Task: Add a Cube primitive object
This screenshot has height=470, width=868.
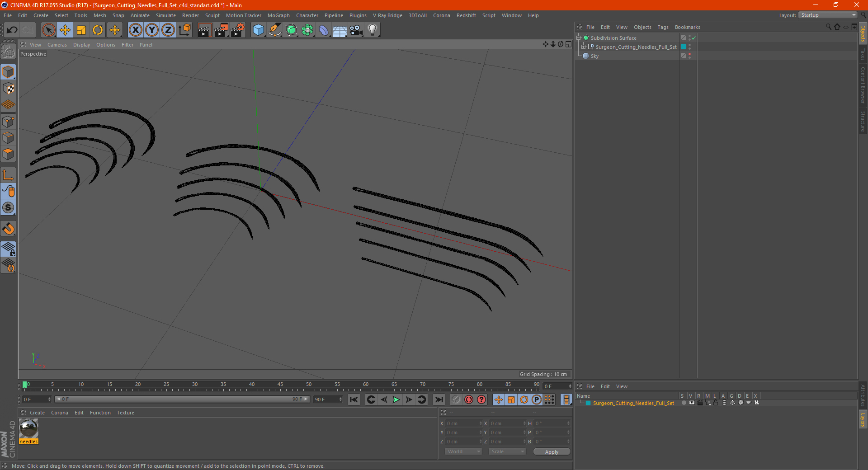Action: [x=258, y=30]
